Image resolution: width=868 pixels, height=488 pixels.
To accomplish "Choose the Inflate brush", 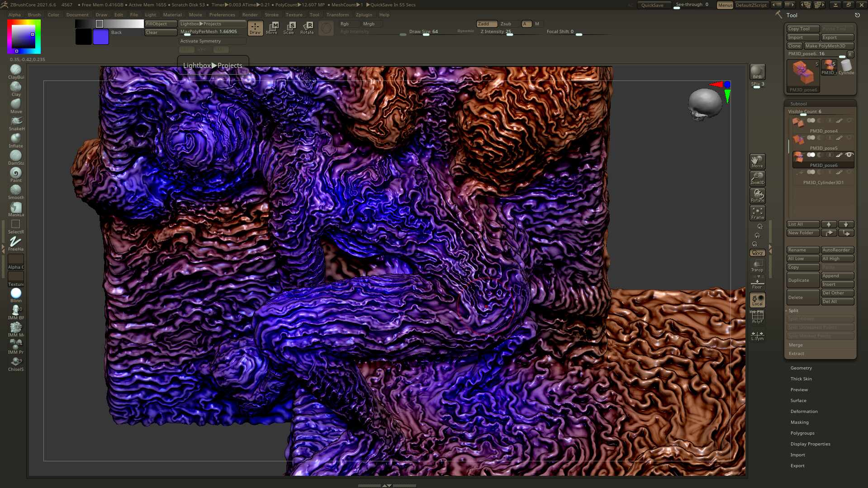I will pyautogui.click(x=16, y=139).
